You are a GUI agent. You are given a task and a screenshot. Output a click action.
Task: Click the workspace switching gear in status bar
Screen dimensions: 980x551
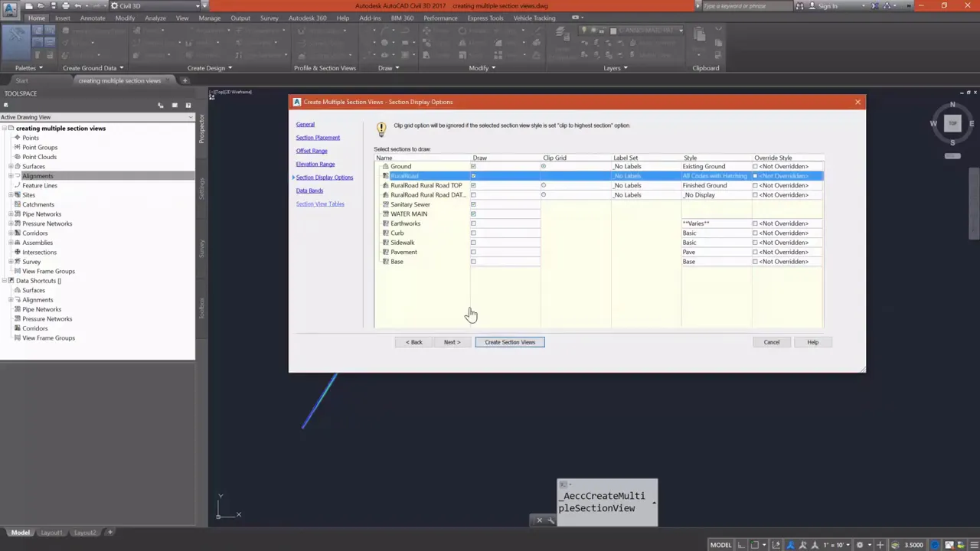click(860, 545)
